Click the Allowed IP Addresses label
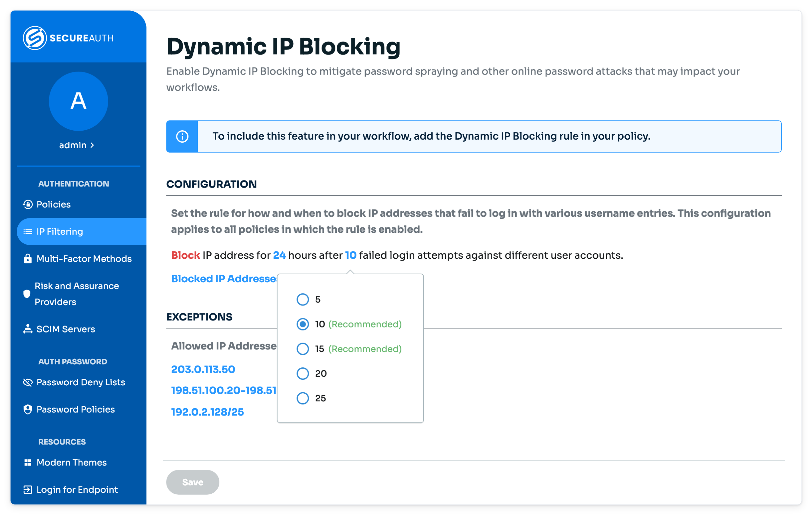 224,346
